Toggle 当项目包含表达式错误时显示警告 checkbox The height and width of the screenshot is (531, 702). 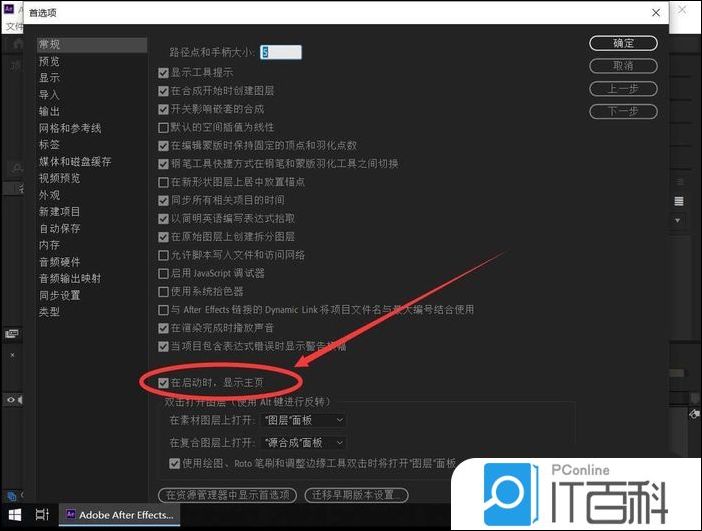(163, 347)
